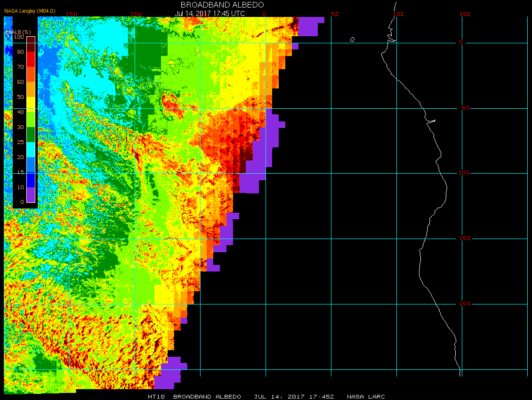The height and width of the screenshot is (400, 532).
Task: Click the legend value "30"
Action: pos(21,127)
